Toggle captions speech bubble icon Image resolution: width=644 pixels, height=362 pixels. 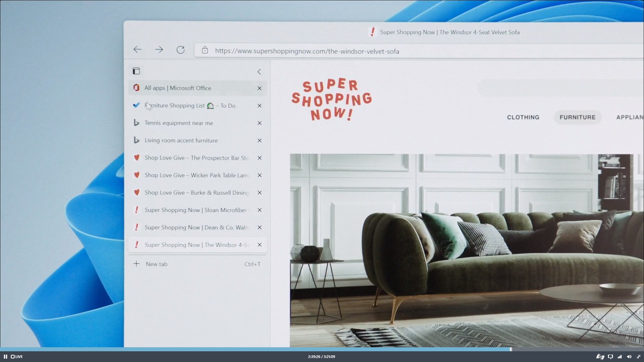610,357
